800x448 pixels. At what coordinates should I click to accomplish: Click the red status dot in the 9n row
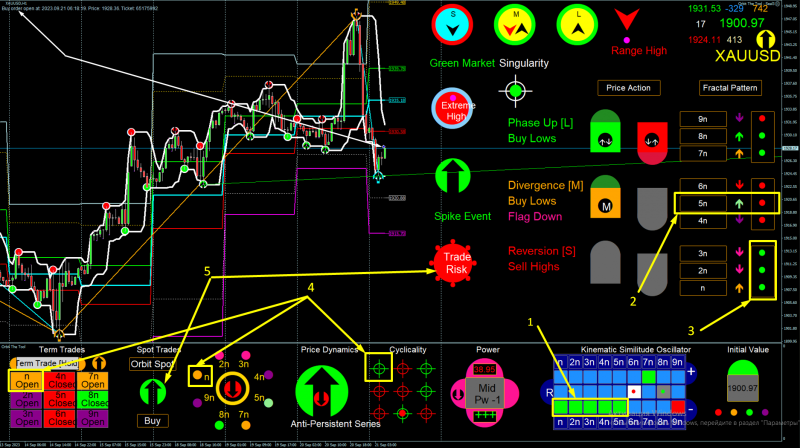point(762,118)
